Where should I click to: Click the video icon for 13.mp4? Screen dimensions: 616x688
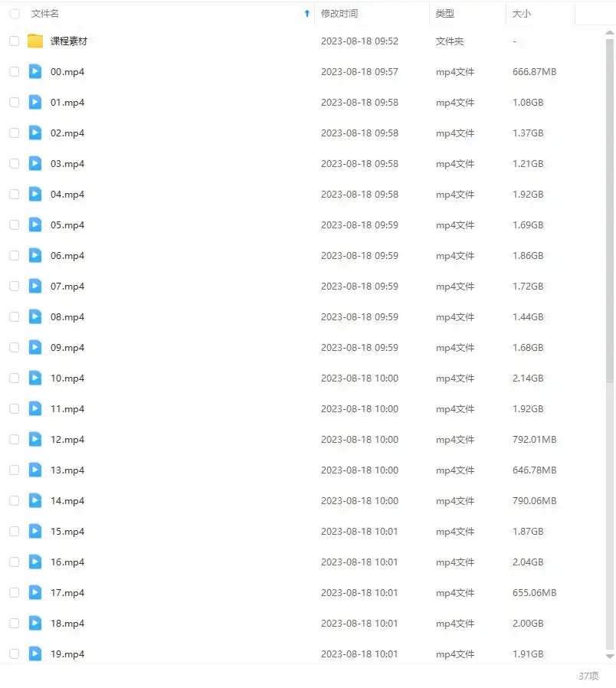(35, 470)
